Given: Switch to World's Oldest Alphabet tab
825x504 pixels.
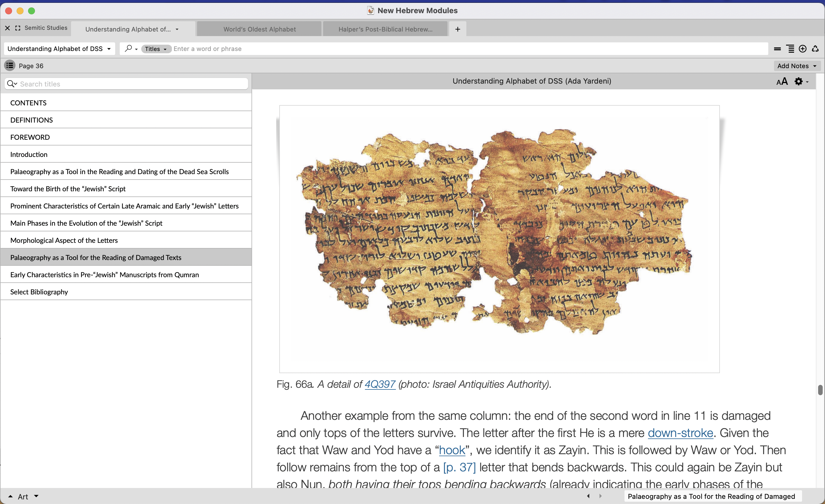Looking at the screenshot, I should coord(260,29).
